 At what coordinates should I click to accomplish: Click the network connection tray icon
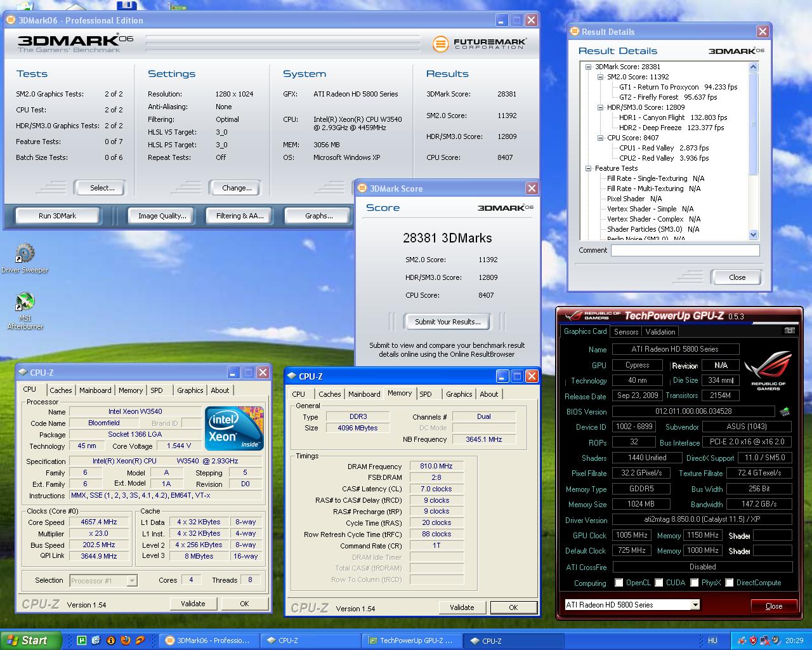[765, 640]
